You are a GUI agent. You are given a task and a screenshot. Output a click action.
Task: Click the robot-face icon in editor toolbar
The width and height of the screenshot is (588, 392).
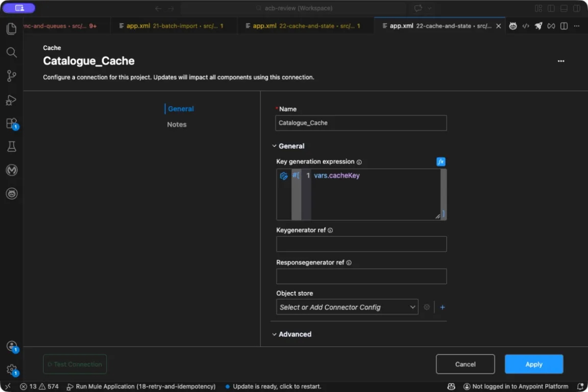point(512,26)
